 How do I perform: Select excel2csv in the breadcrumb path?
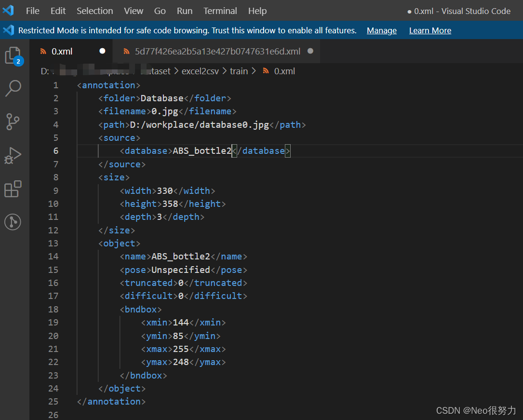pyautogui.click(x=200, y=71)
